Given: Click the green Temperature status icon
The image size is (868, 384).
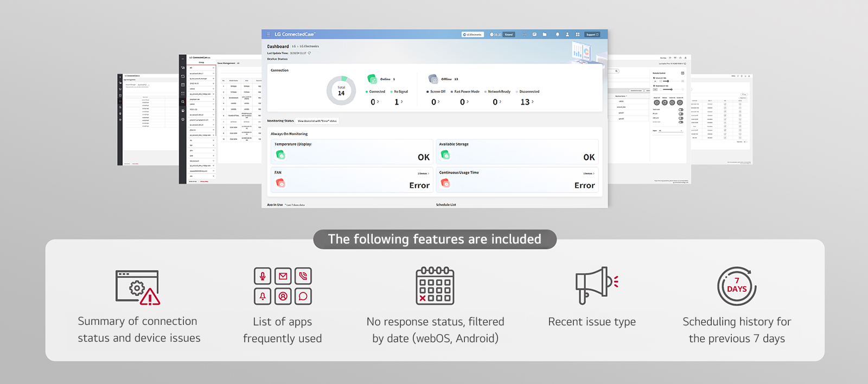Looking at the screenshot, I should 280,155.
